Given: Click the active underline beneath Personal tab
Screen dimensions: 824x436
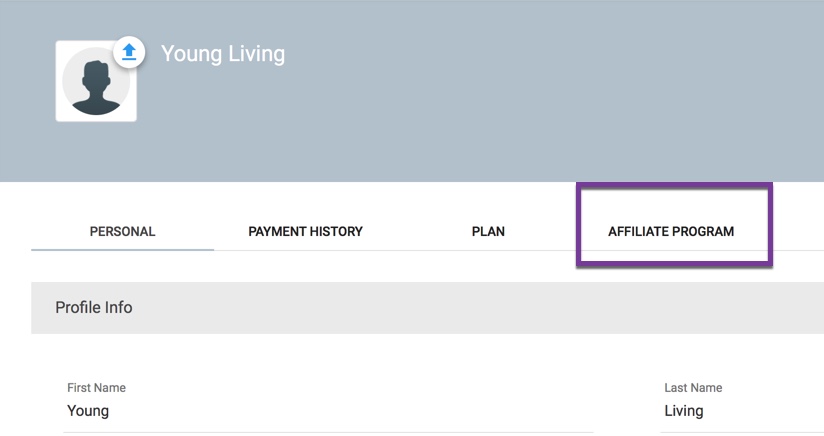Looking at the screenshot, I should point(122,249).
